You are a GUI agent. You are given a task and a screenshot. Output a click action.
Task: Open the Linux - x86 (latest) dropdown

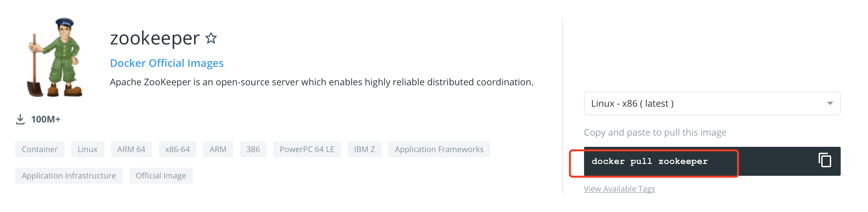tap(712, 103)
